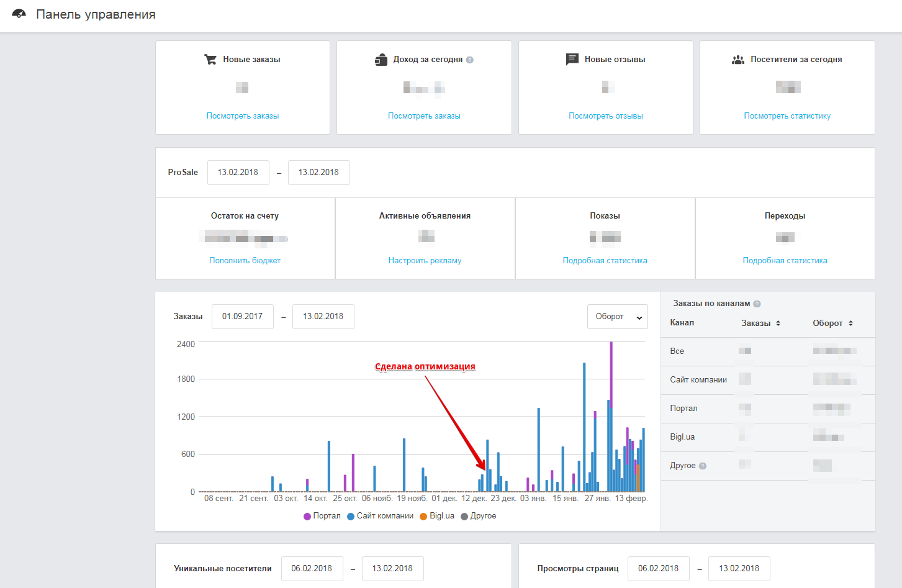Click the shopping cart icon for Новые заказы
This screenshot has height=588, width=902.
(x=210, y=60)
